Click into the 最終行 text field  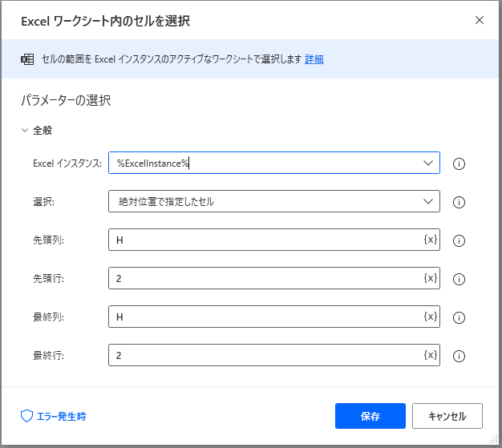click(x=265, y=355)
